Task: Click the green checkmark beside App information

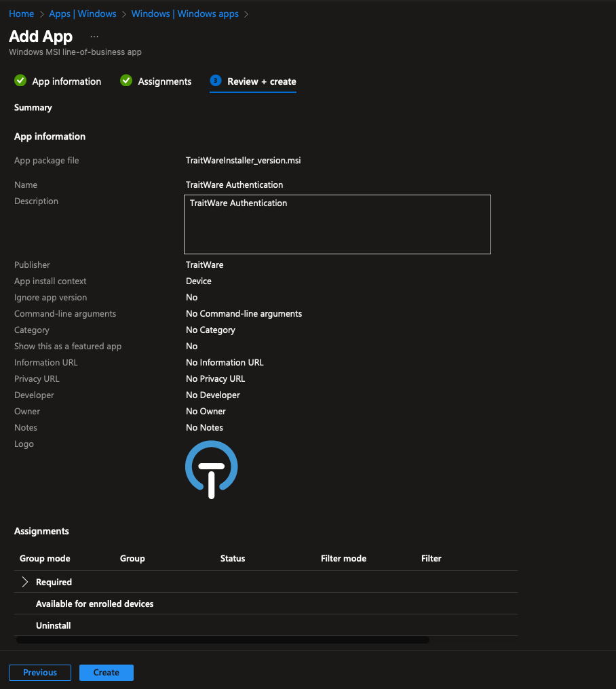Action: [20, 81]
